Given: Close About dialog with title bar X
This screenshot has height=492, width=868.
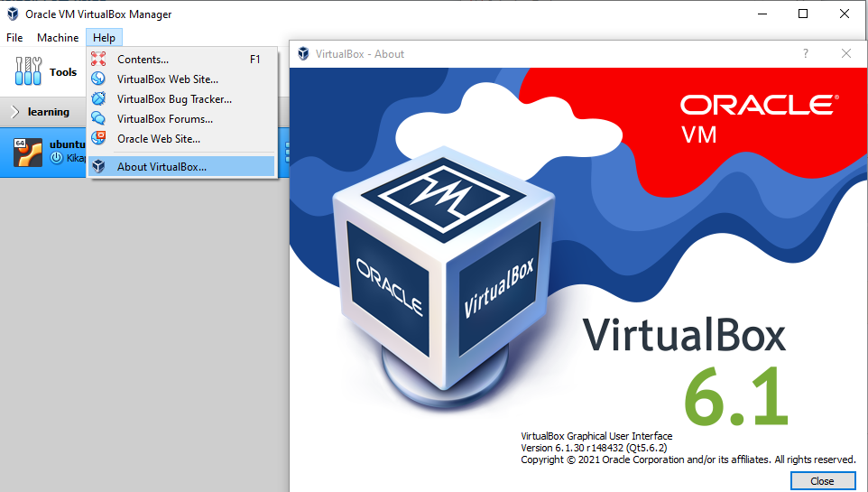Looking at the screenshot, I should [845, 53].
